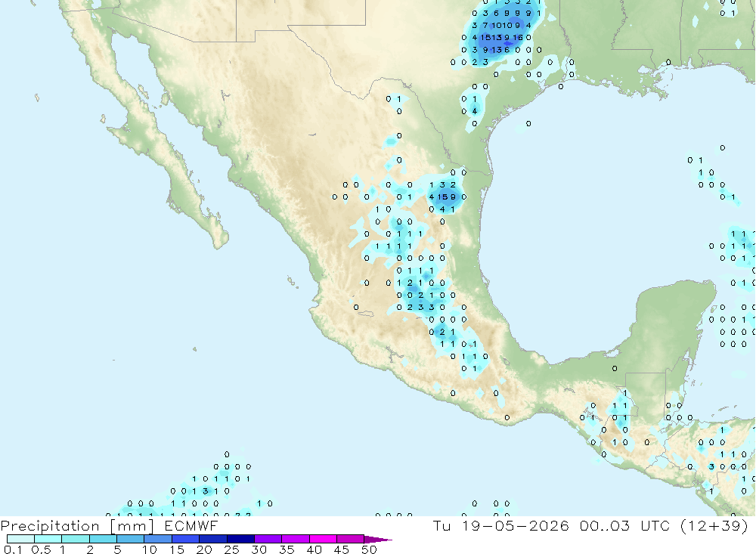The image size is (756, 554).
Task: Click the '00..03 UTC' time label
Action: [624, 526]
